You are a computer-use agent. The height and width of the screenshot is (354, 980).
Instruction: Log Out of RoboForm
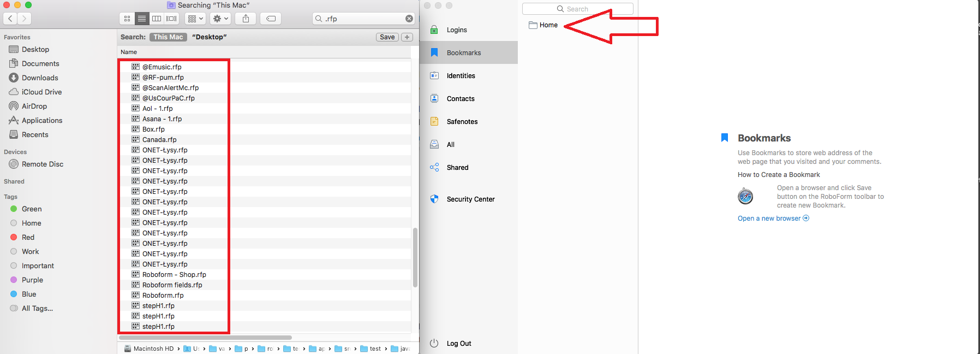point(458,343)
